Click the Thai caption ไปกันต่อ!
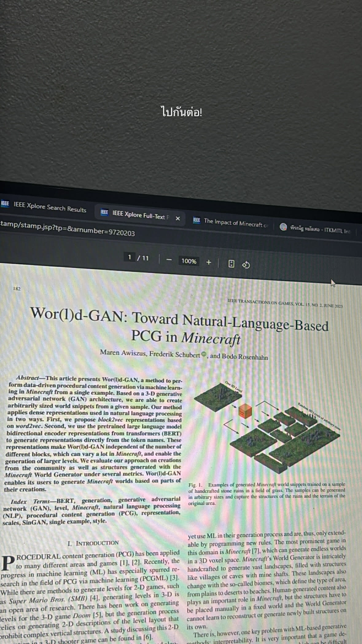The height and width of the screenshot is (644, 362). (x=181, y=112)
